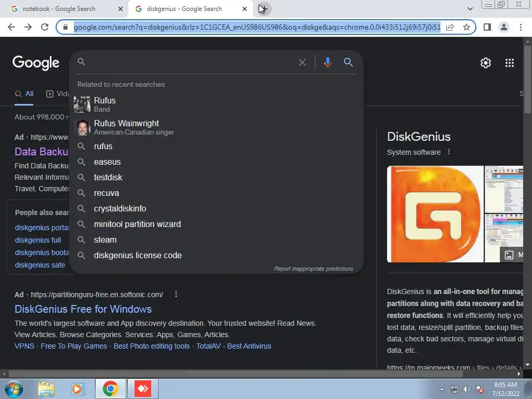Launch Windows Media Player from taskbar

(x=78, y=389)
